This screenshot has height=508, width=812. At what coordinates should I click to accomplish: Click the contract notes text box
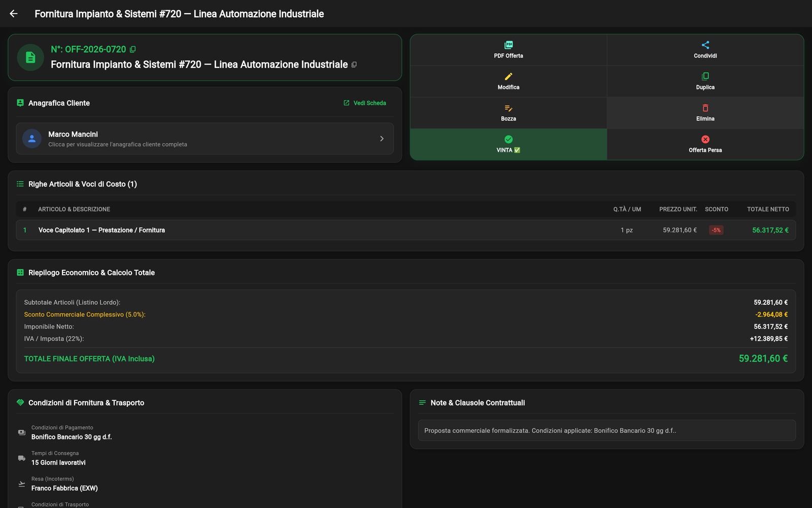tap(607, 430)
